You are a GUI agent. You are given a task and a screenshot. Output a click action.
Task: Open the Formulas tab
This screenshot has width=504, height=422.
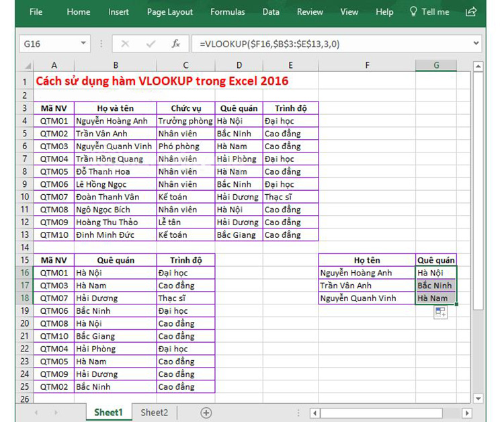tap(228, 12)
